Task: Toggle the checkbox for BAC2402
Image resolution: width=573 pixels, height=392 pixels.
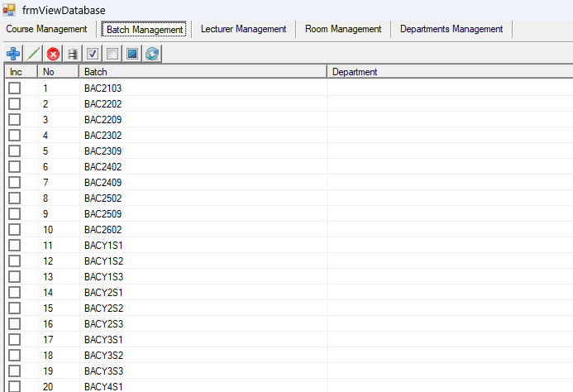Action: [15, 167]
